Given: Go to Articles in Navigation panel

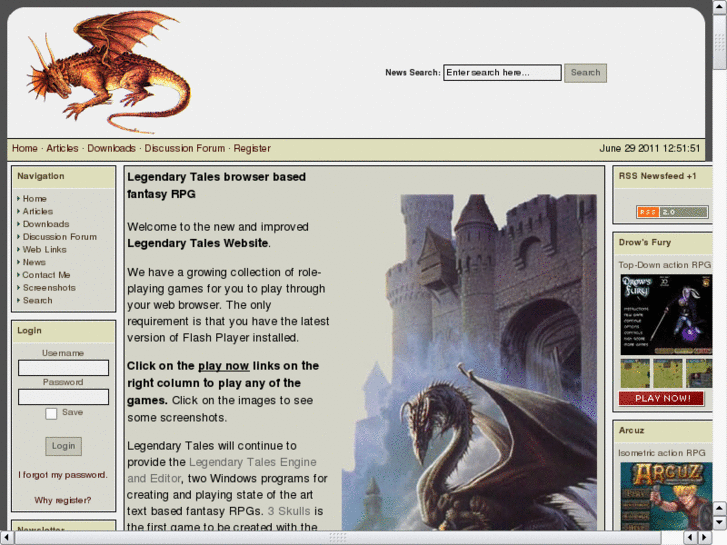Looking at the screenshot, I should (x=38, y=211).
